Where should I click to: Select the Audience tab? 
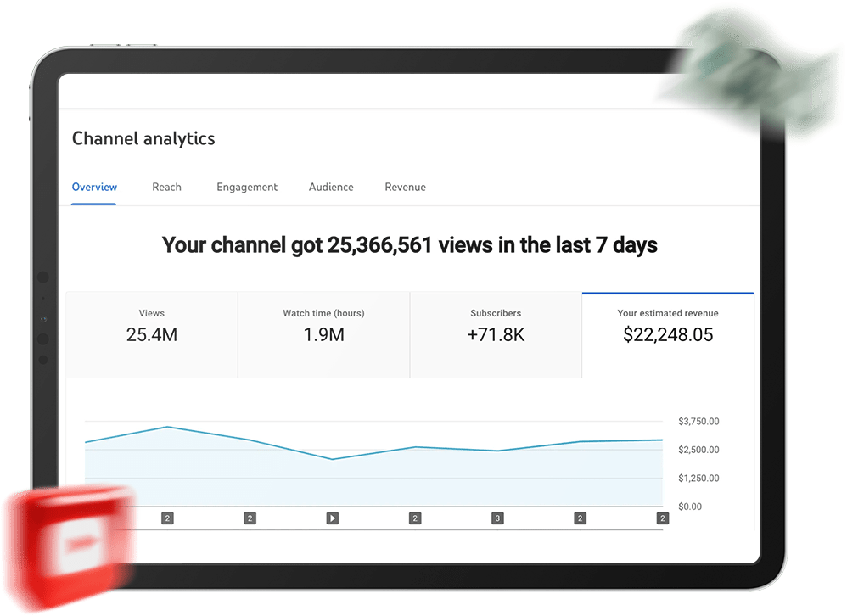(331, 187)
